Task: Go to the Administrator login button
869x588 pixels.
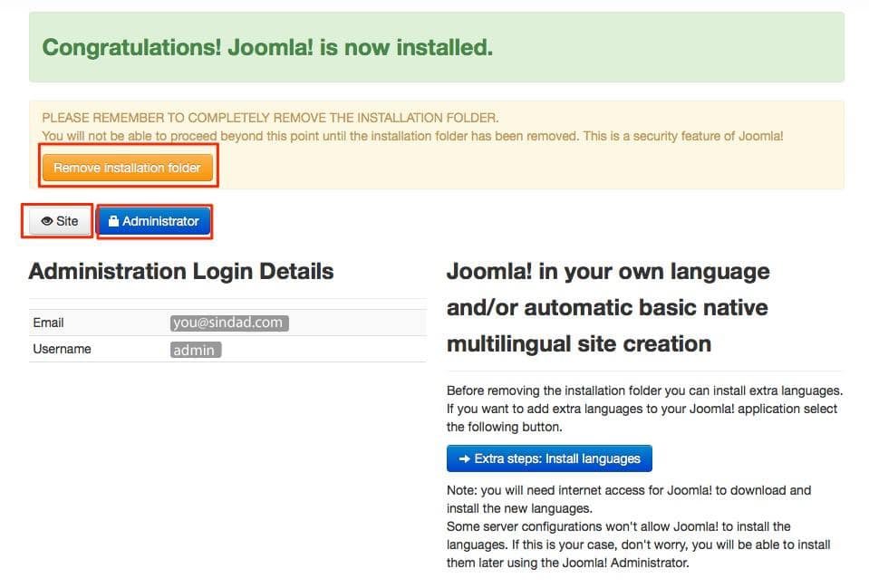Action: pos(155,221)
